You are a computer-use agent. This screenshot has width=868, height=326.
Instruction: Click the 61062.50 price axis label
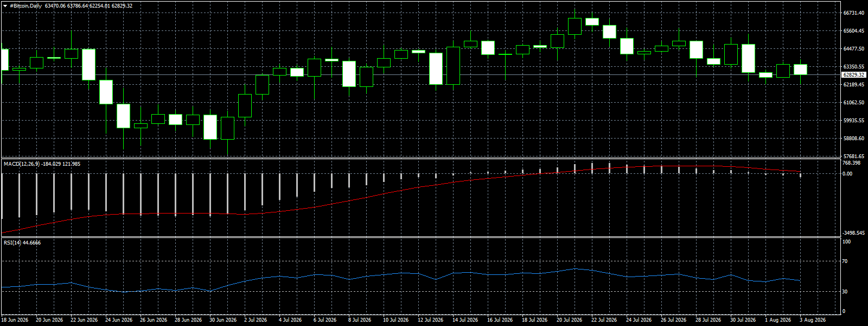(x=854, y=103)
